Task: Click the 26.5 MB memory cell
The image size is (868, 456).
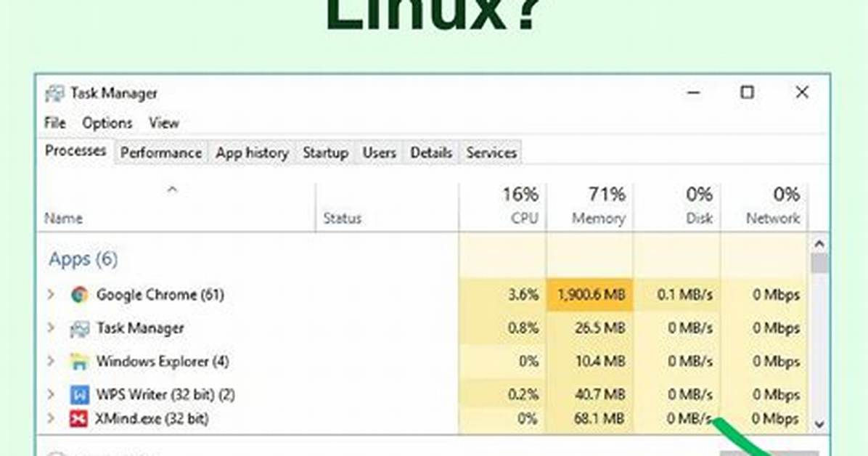Action: pos(589,328)
